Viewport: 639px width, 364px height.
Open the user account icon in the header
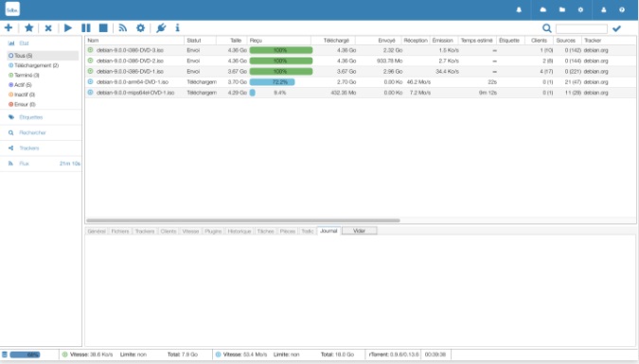coord(604,9)
